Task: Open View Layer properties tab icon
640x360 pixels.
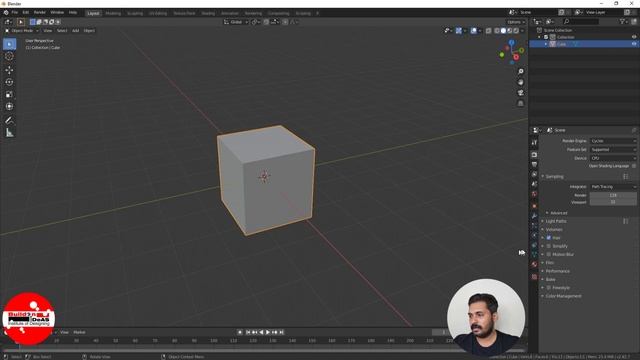Action: coord(534,174)
